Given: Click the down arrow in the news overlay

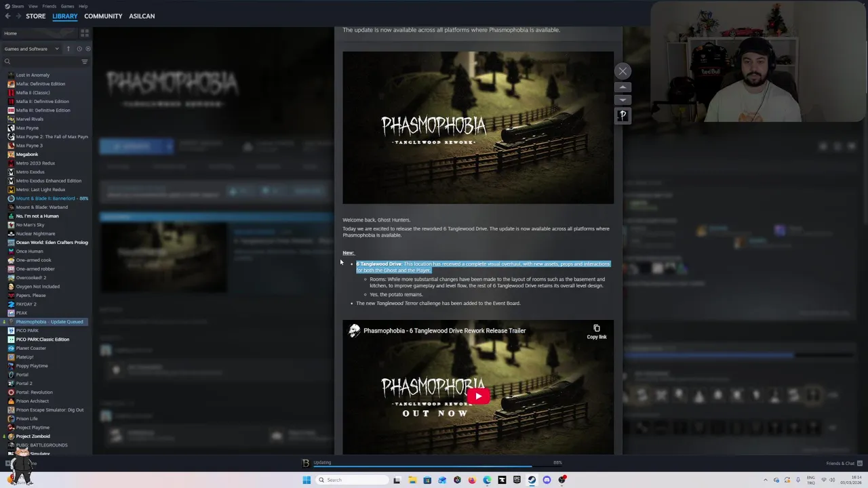Looking at the screenshot, I should tap(623, 100).
